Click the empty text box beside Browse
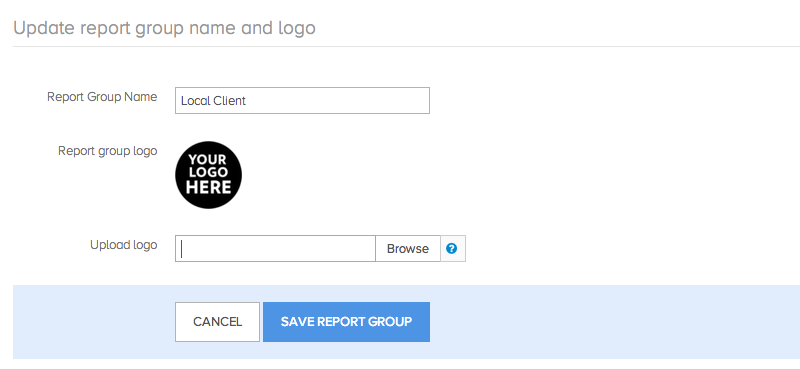The width and height of the screenshot is (800, 369). [x=276, y=249]
